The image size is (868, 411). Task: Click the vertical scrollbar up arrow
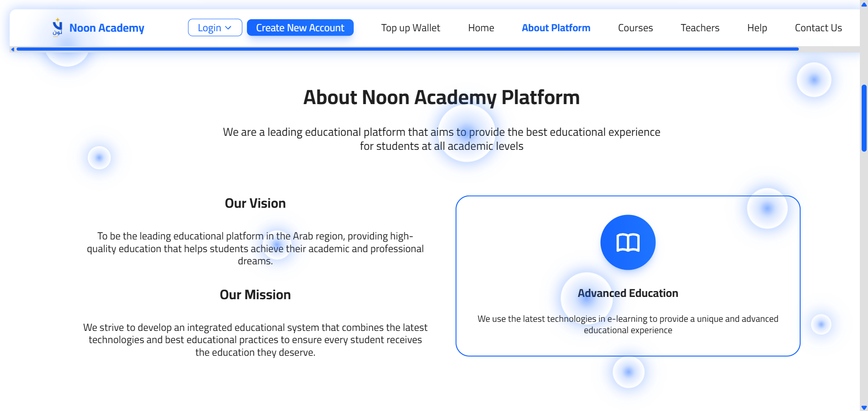tap(864, 4)
